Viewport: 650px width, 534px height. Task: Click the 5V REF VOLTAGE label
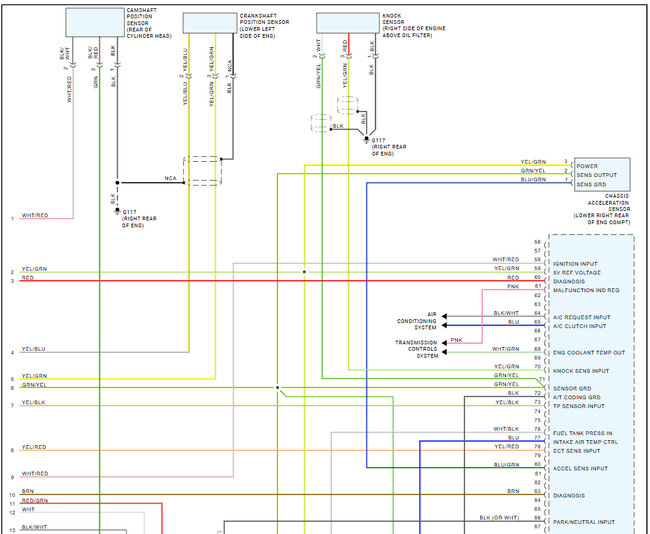pos(577,272)
